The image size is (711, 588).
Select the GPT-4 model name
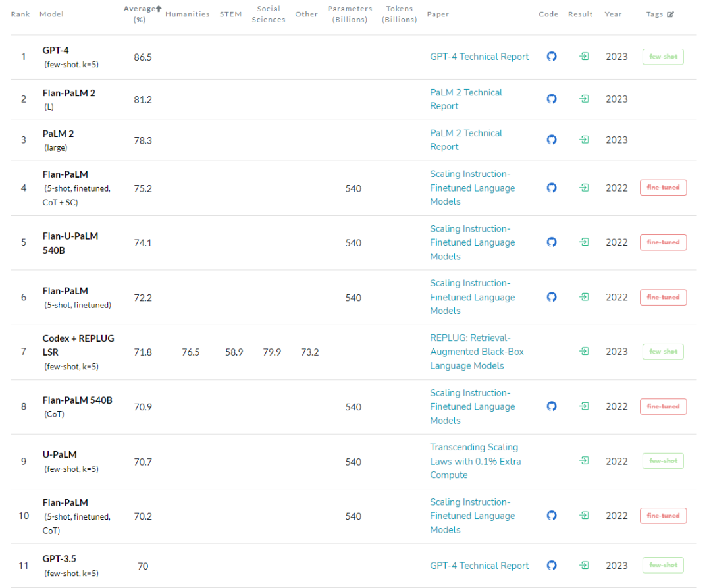click(x=56, y=50)
